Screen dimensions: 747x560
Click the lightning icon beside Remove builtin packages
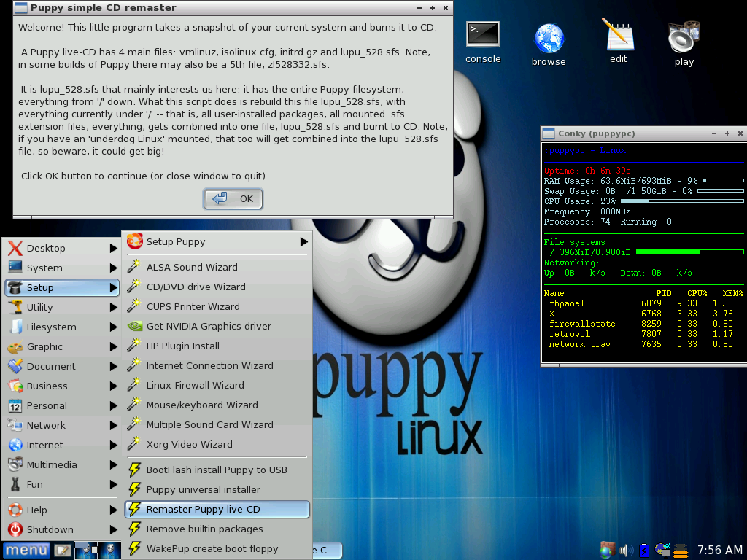(135, 529)
